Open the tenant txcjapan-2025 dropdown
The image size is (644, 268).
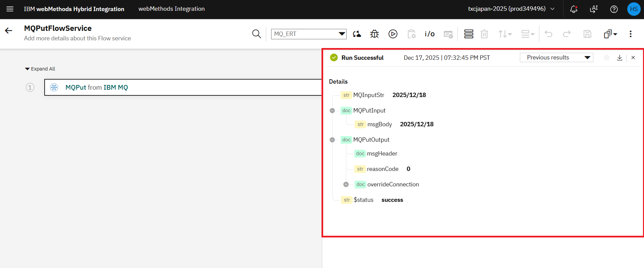coord(511,9)
